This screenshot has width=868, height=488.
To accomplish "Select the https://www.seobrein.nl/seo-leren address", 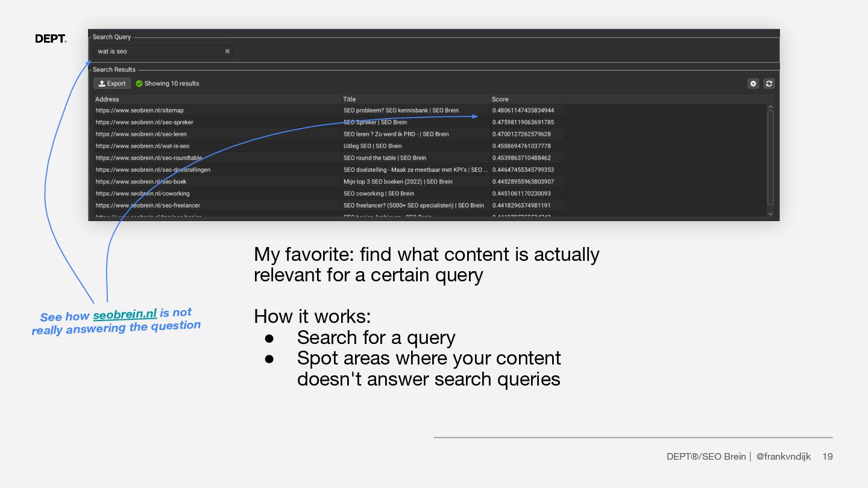I will (141, 134).
